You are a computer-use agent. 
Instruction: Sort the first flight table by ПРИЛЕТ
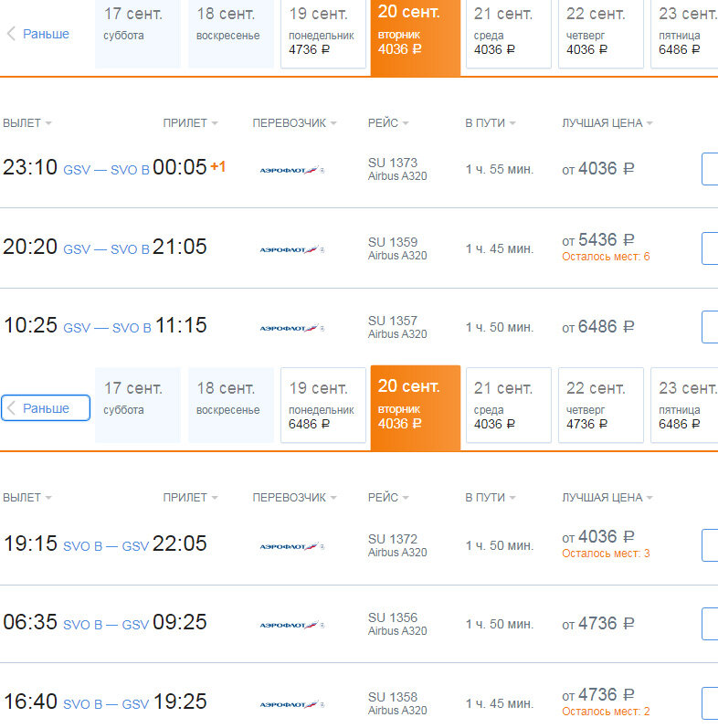tap(190, 123)
